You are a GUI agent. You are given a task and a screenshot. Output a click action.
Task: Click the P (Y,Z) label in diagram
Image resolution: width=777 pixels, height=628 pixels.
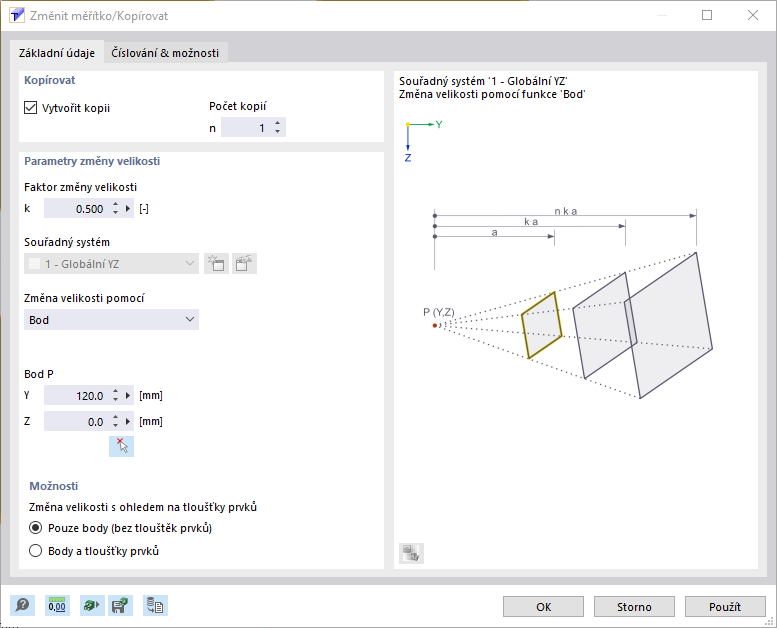(439, 312)
